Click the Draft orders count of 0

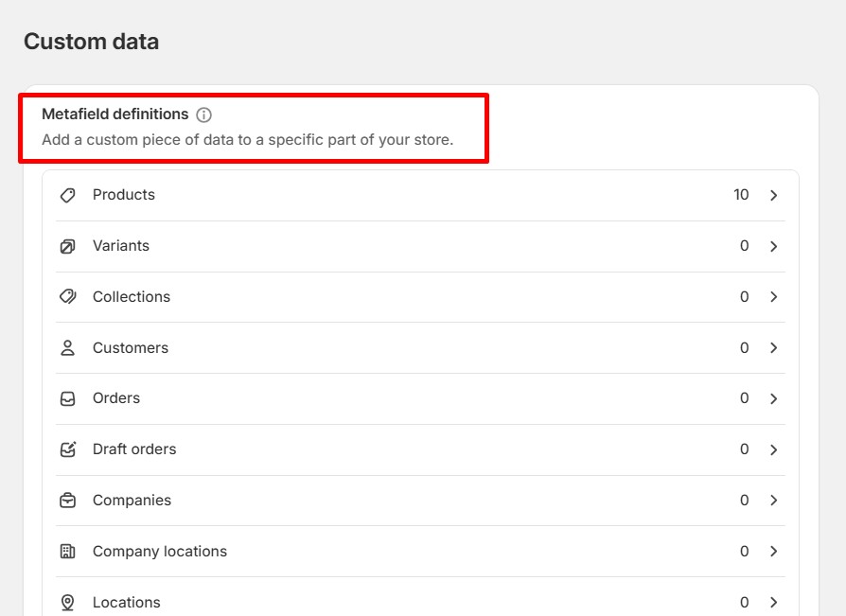[745, 449]
